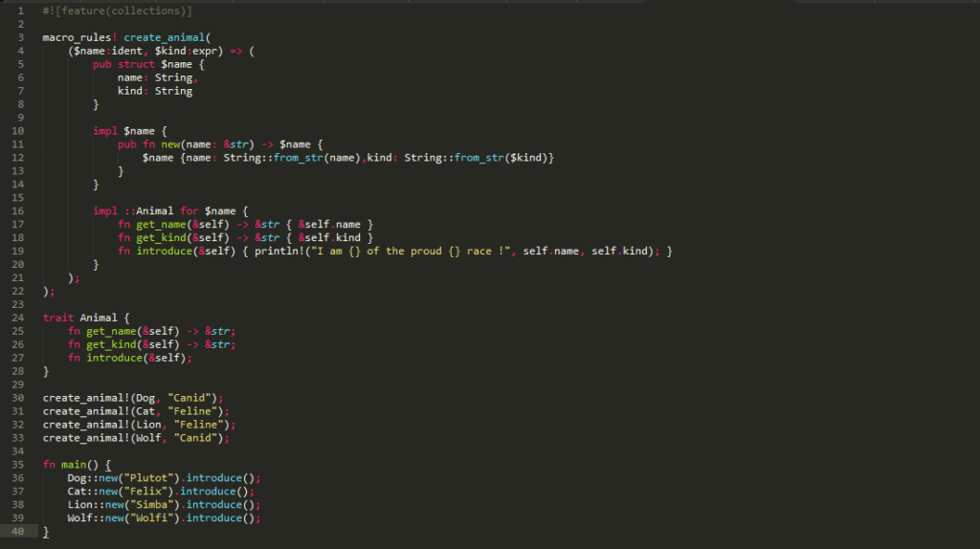This screenshot has height=549, width=980.
Task: Click line number 35 in the gutter
Action: click(x=17, y=465)
